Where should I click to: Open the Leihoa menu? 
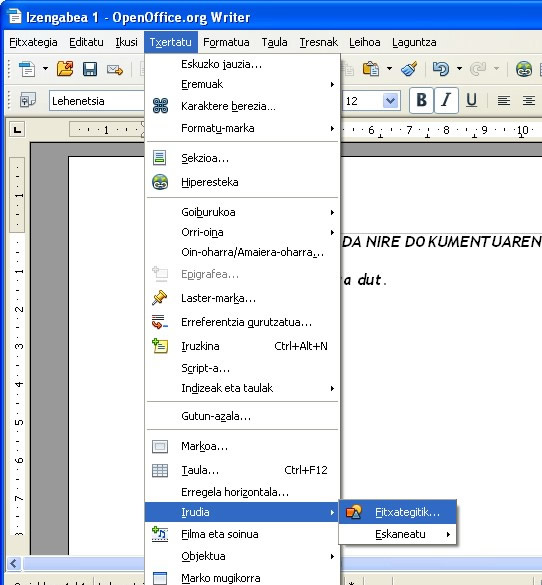click(x=364, y=42)
